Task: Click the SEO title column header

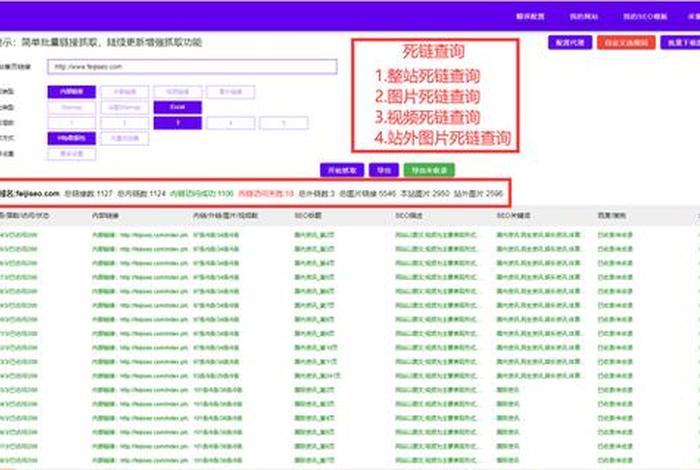Action: 308,216
